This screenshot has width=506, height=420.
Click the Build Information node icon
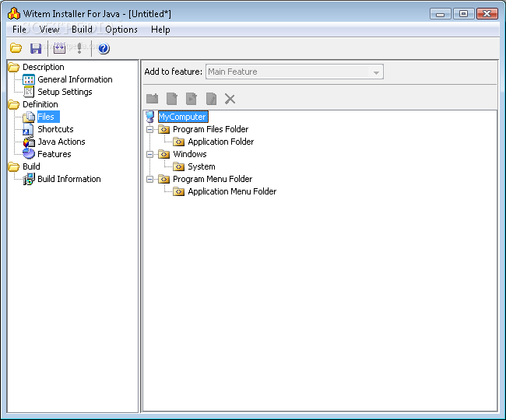(29, 179)
